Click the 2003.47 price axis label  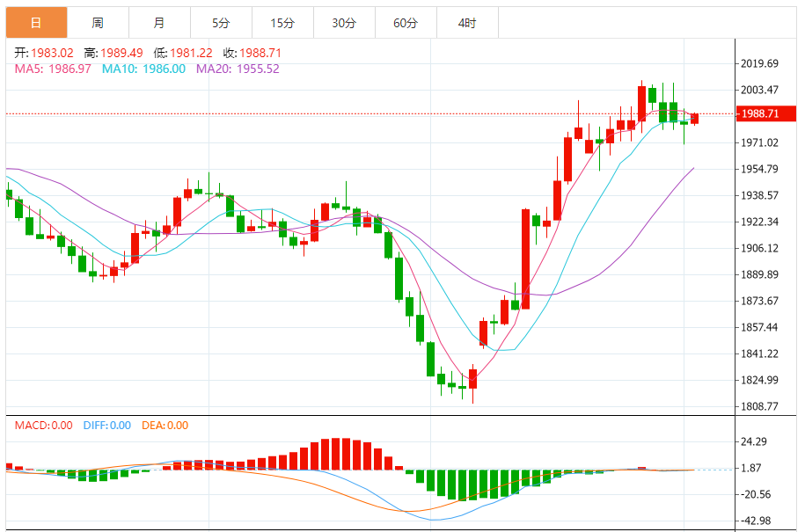coord(759,90)
